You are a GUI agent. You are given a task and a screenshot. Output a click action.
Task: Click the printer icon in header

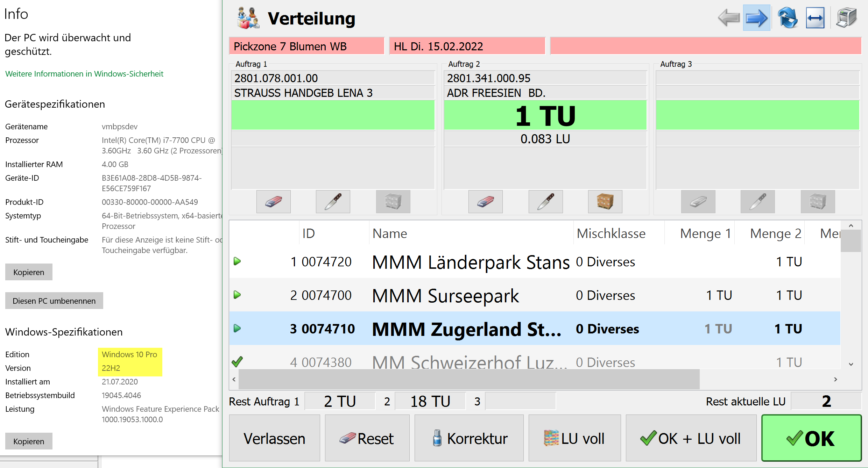pyautogui.click(x=846, y=18)
